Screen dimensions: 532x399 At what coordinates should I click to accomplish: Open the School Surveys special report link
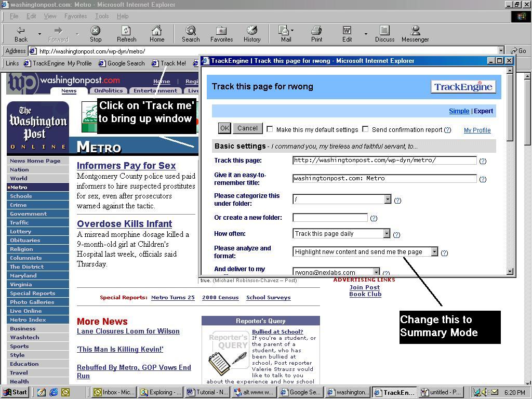(269, 298)
